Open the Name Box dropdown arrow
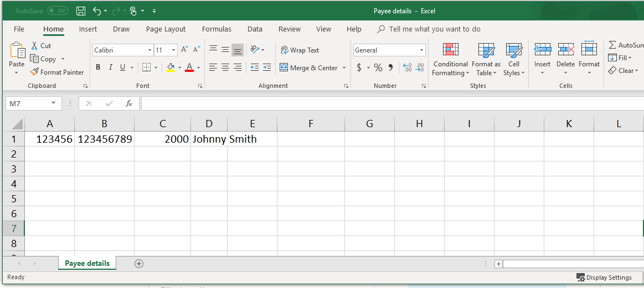This screenshot has width=644, height=288. tap(54, 103)
